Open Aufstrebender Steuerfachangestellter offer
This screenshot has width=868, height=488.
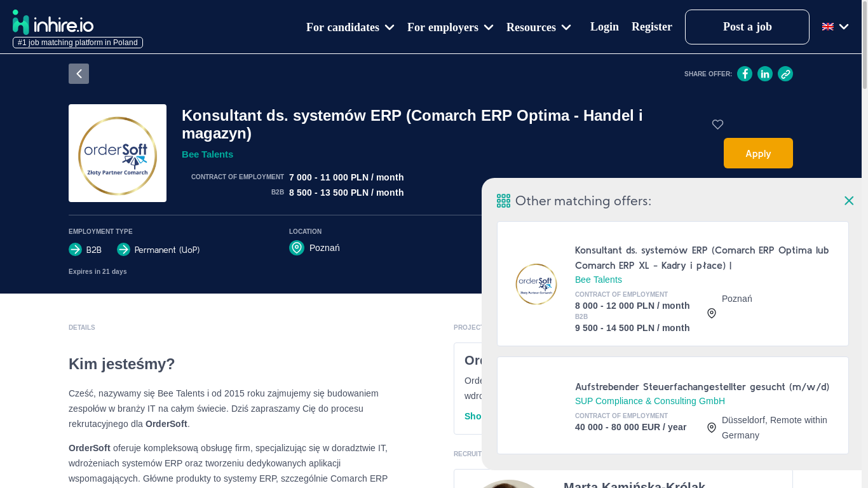[702, 387]
